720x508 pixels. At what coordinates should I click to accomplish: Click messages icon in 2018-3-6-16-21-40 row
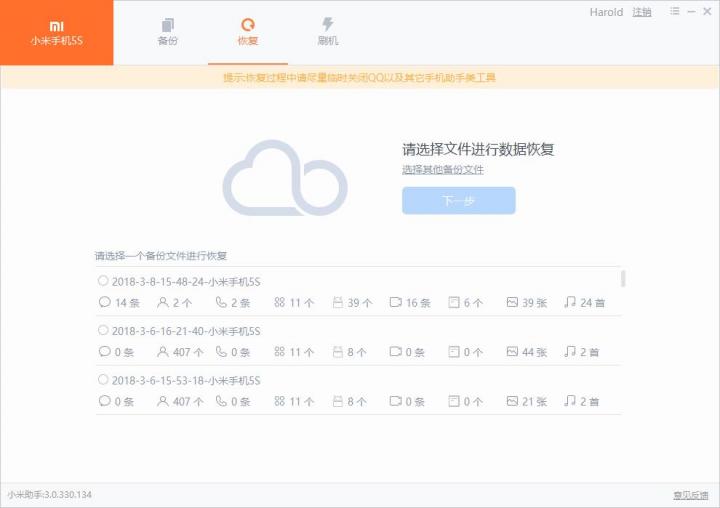click(105, 351)
